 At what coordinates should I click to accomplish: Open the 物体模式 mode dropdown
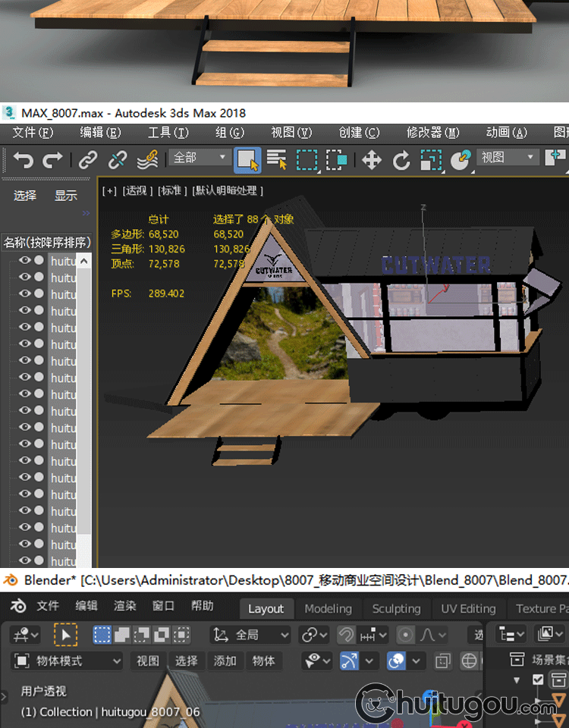pyautogui.click(x=68, y=661)
